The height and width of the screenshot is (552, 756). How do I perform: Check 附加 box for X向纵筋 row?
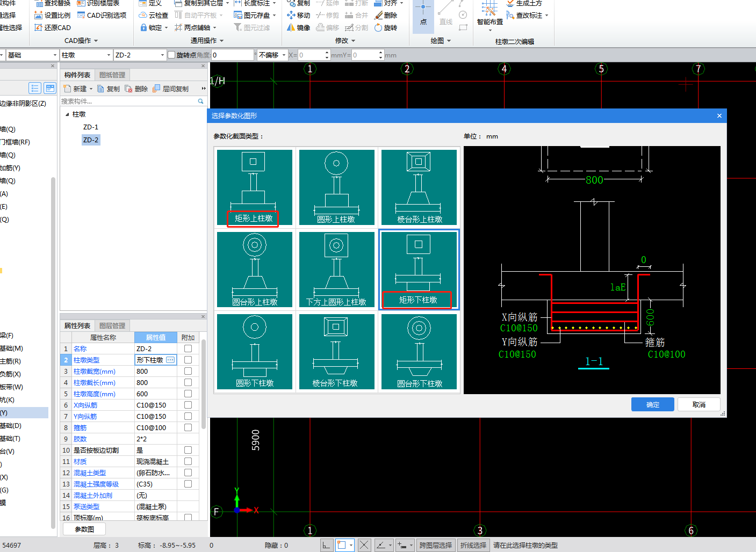[x=188, y=405]
